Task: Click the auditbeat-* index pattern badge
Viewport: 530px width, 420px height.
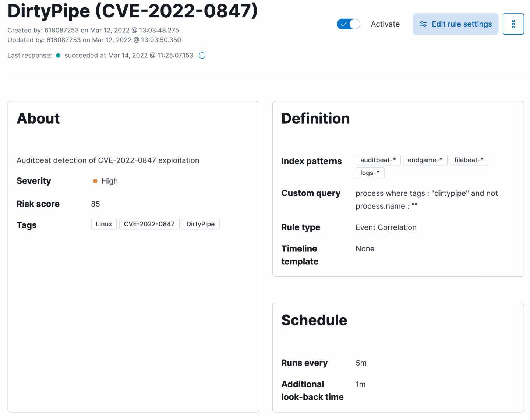Action: [378, 160]
